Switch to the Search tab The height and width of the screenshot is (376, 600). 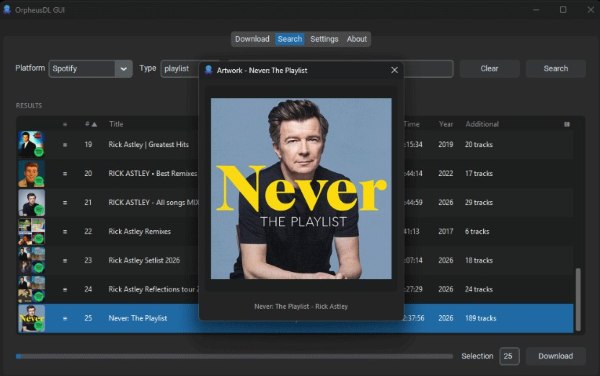click(290, 39)
